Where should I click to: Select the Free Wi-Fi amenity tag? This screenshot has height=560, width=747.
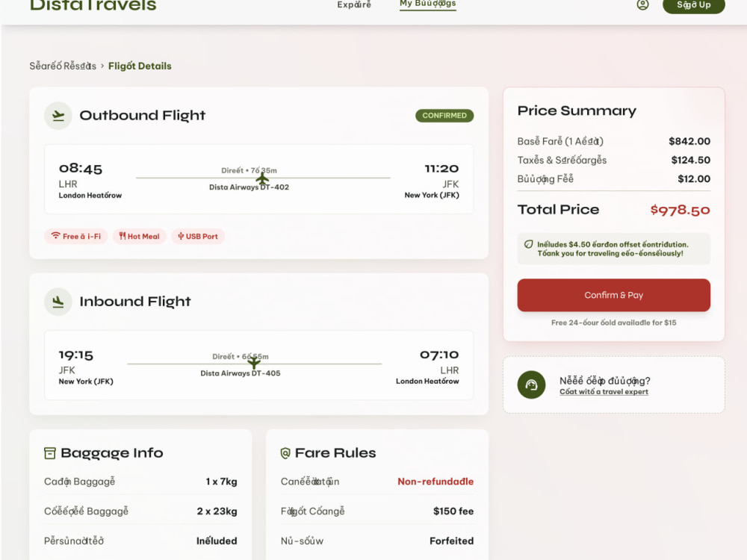76,236
